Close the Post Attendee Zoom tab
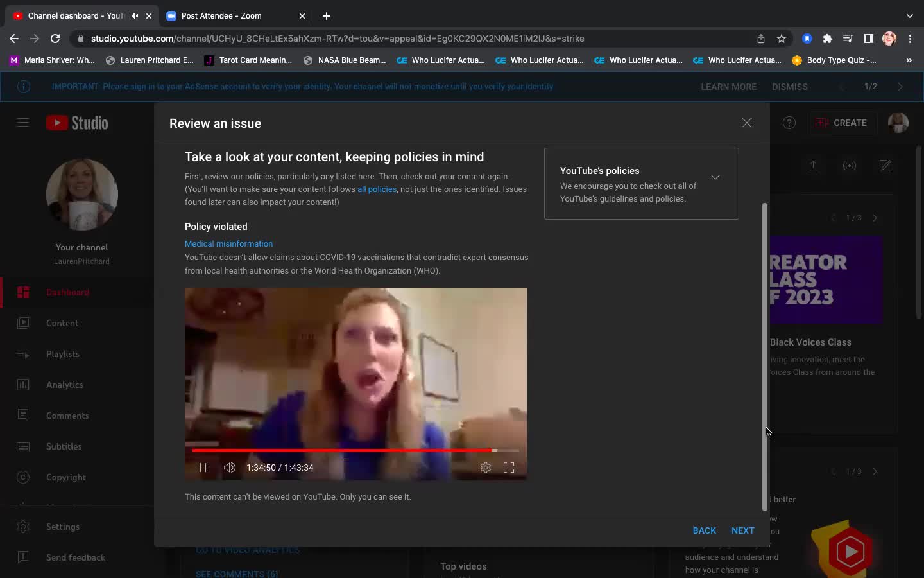 (x=302, y=15)
